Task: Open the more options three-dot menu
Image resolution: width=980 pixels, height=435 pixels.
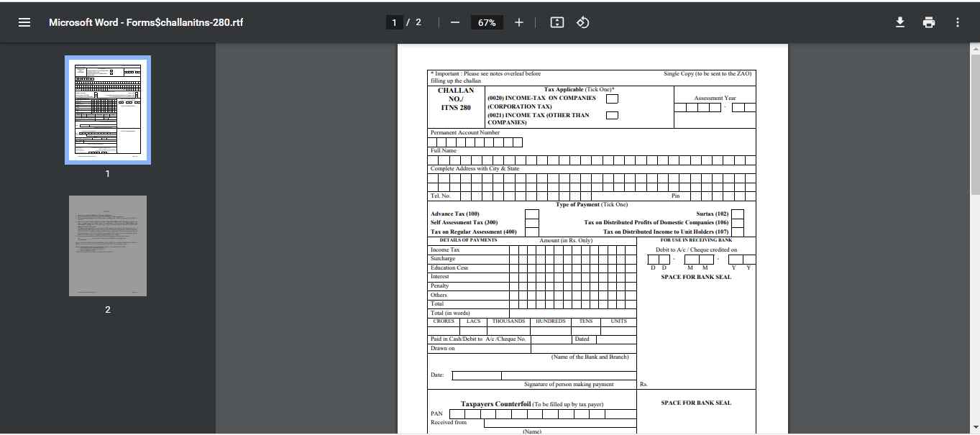Action: [x=957, y=22]
